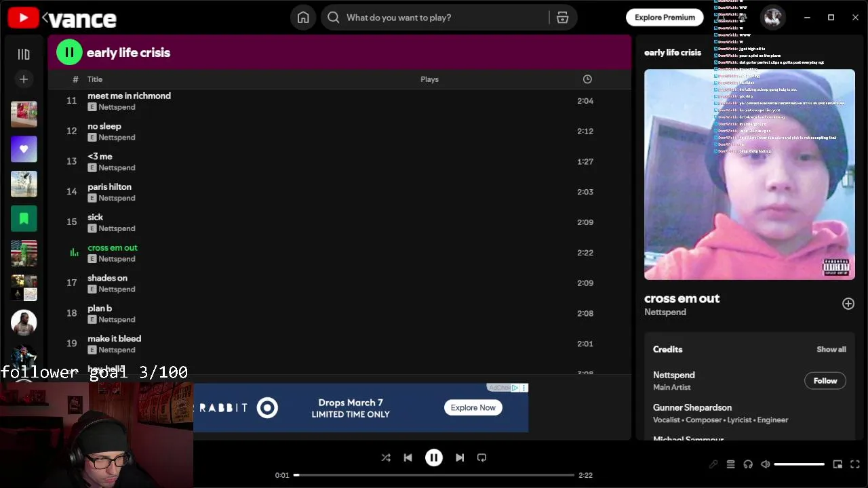This screenshot has height=488, width=868.
Task: Open the collage folder thumbnail in sidebar
Action: (24, 287)
